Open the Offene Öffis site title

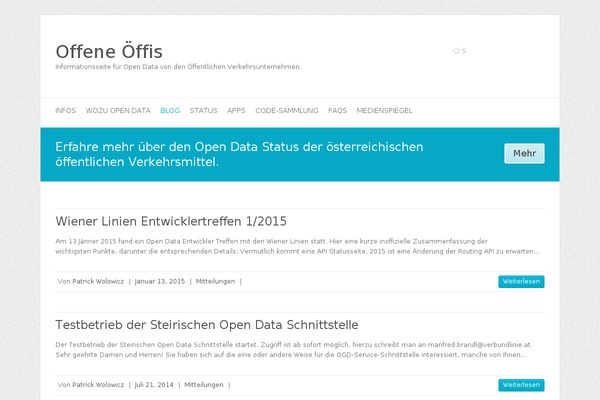[x=109, y=52]
